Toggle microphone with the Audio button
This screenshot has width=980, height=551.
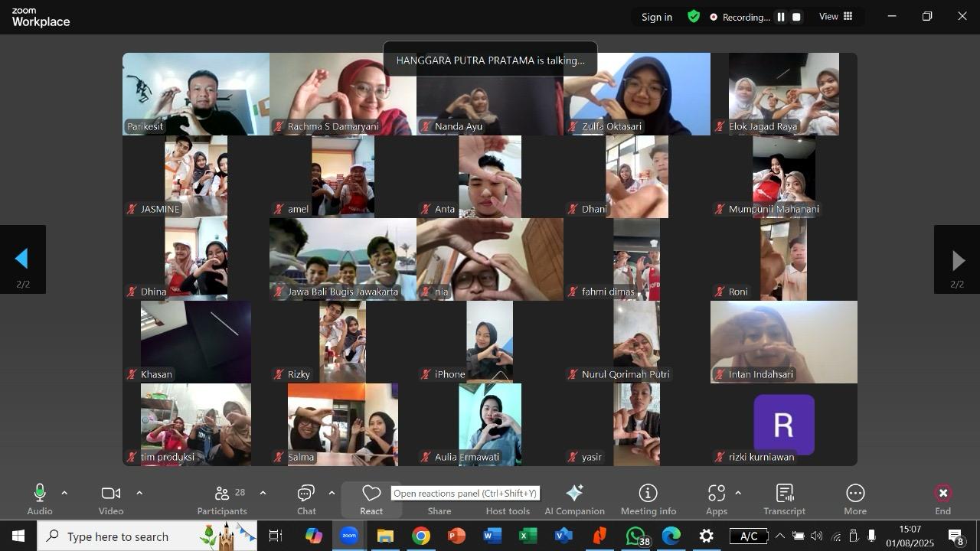click(x=40, y=499)
